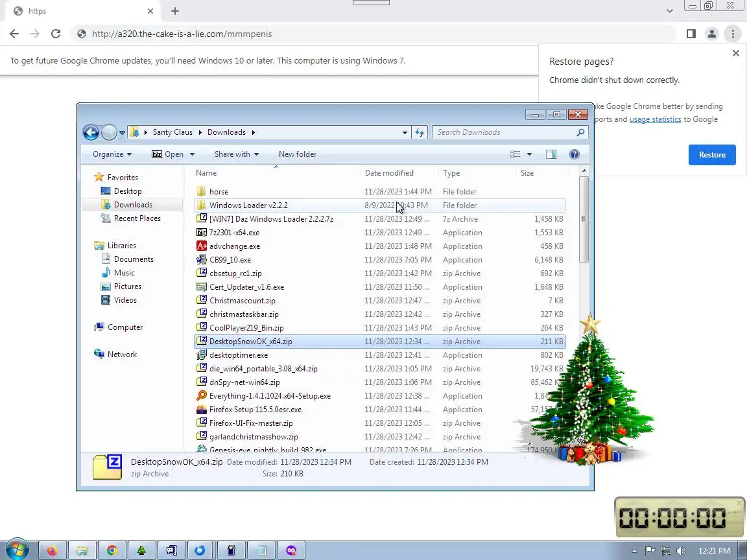Select CB99_10.exe file

coord(380,259)
